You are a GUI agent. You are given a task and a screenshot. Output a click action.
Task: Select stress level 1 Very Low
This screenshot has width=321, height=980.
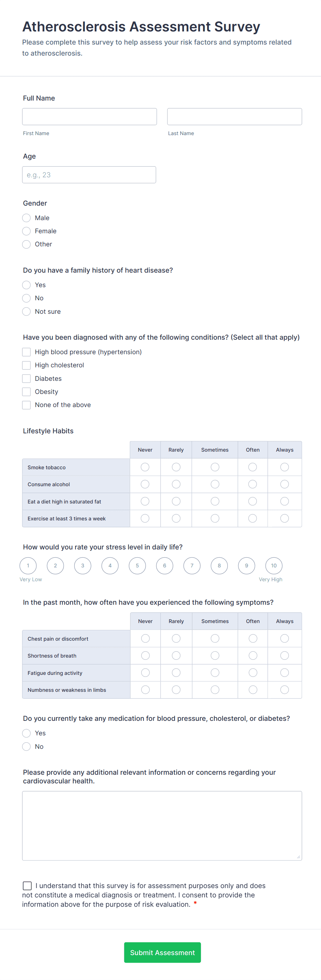pyautogui.click(x=28, y=566)
